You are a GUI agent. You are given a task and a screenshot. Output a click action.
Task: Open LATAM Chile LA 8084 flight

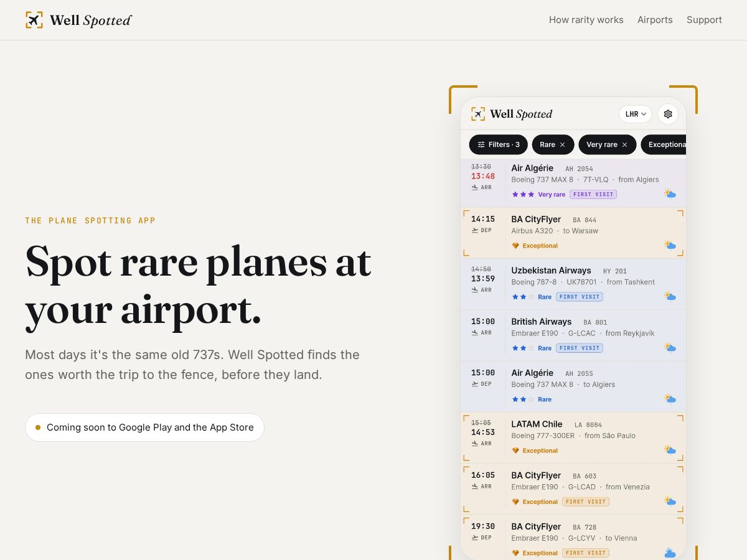573,438
